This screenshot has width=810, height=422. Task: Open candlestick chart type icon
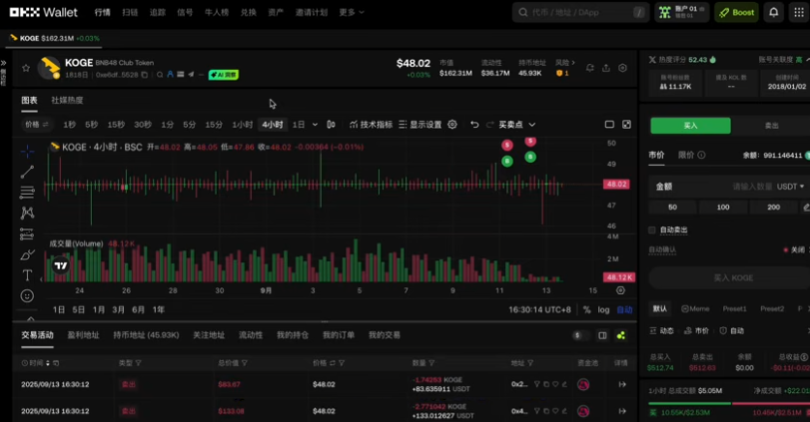331,124
